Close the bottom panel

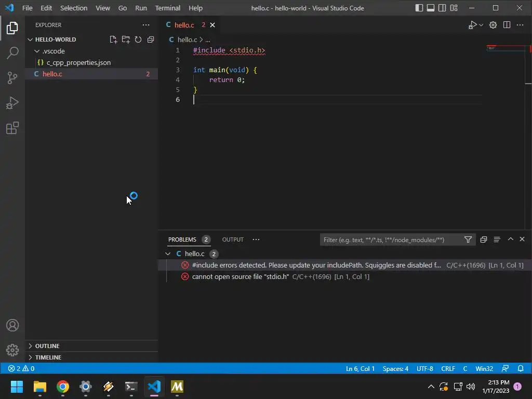point(522,239)
